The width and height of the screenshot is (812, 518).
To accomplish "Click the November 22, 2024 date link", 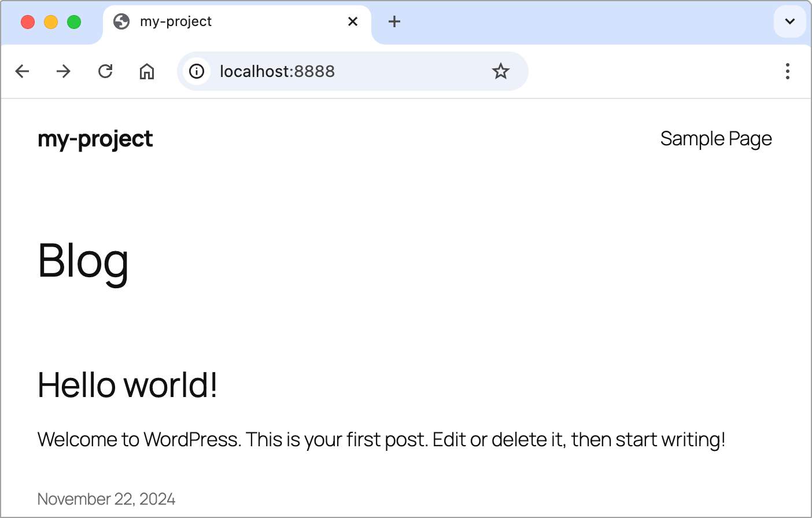I will (x=106, y=499).
